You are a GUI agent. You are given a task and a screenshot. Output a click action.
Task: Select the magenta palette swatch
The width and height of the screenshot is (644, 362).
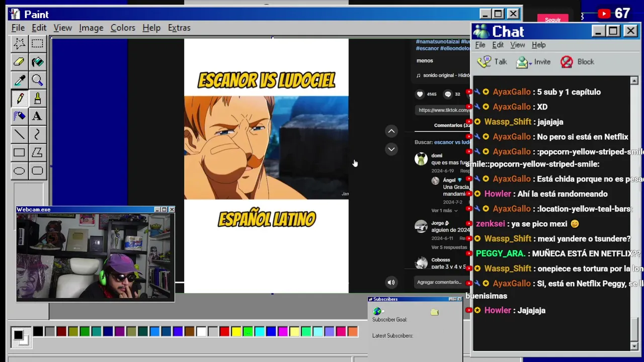(283, 331)
